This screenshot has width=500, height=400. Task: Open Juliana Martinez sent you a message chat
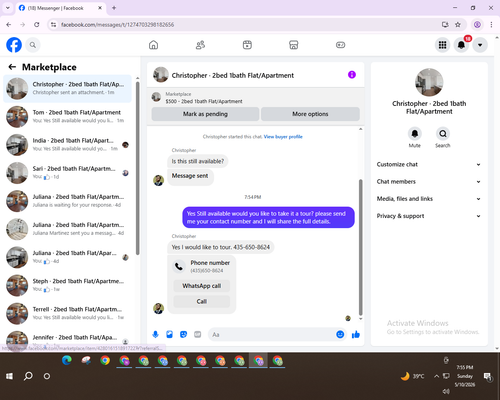coord(67,229)
